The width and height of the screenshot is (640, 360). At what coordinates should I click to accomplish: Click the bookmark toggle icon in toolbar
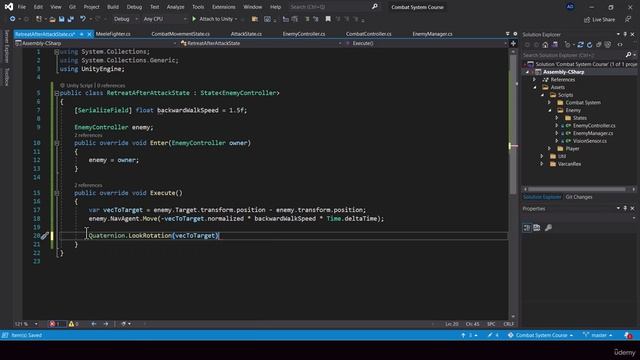click(328, 19)
